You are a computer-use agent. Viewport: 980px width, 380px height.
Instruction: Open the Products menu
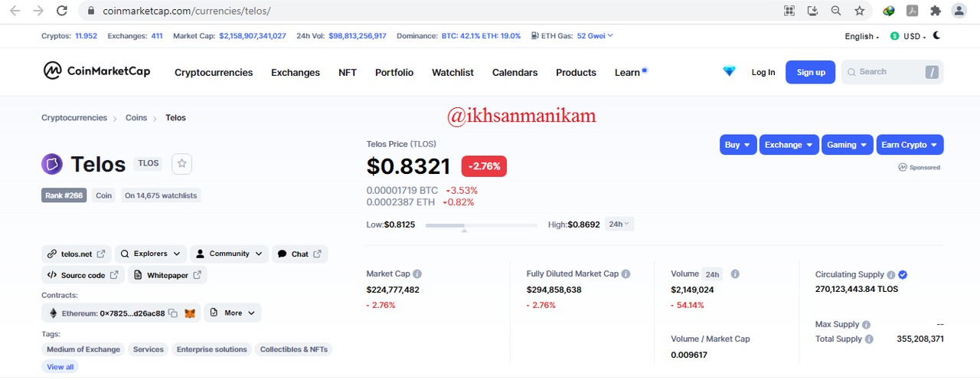[576, 72]
